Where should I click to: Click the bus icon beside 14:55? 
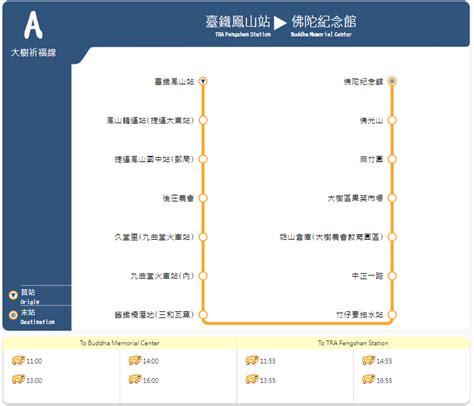[369, 360]
